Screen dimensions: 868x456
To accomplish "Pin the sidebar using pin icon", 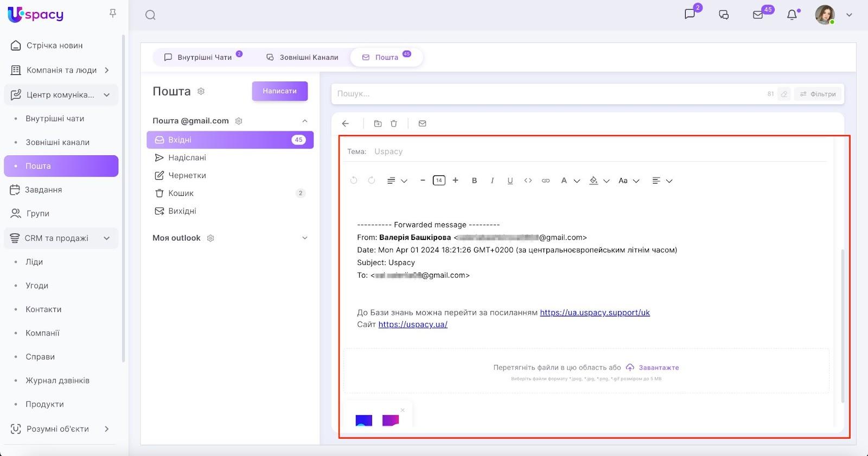I will [x=113, y=13].
